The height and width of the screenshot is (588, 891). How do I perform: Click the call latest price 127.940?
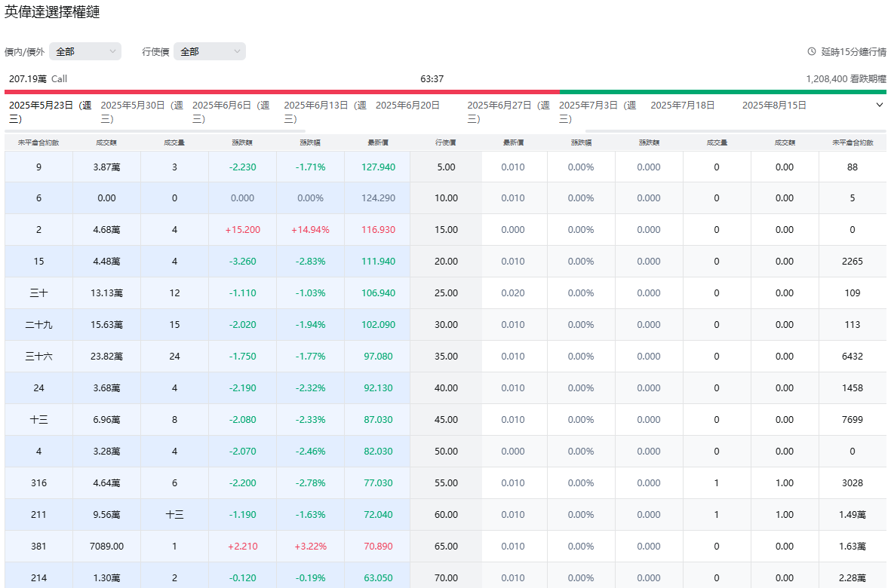click(x=378, y=167)
